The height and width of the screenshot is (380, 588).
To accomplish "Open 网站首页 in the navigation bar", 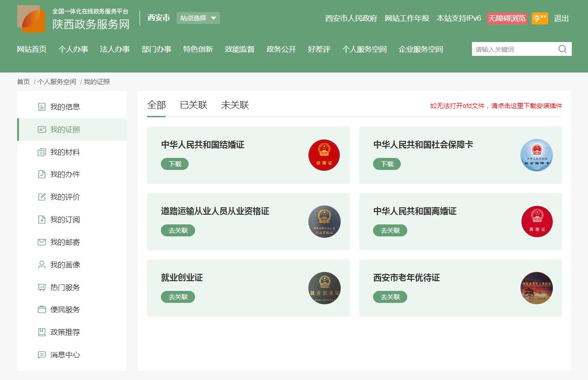I will pyautogui.click(x=32, y=49).
